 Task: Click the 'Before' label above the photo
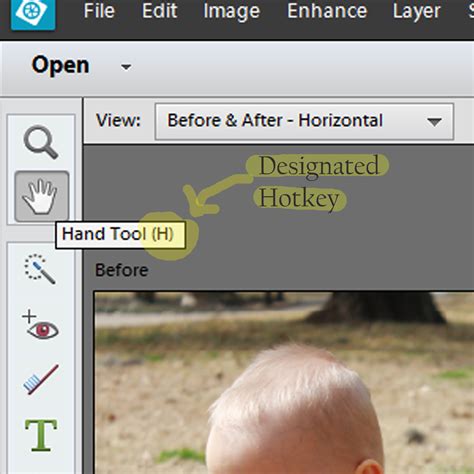tap(122, 270)
